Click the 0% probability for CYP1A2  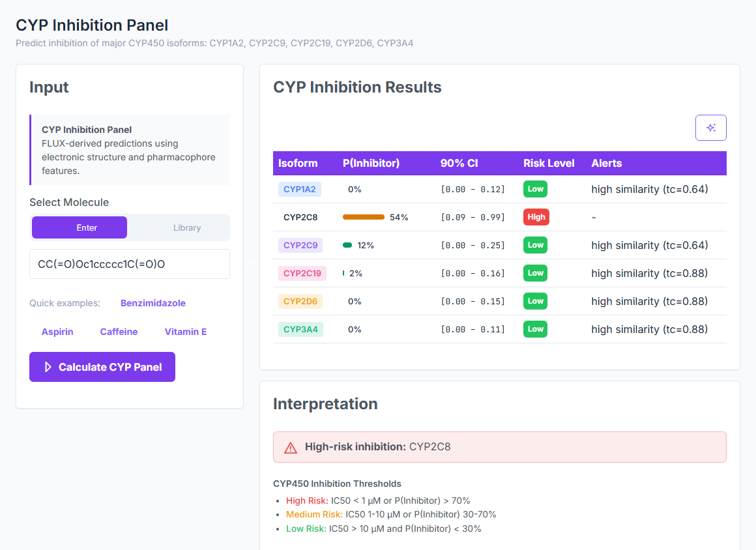355,190
